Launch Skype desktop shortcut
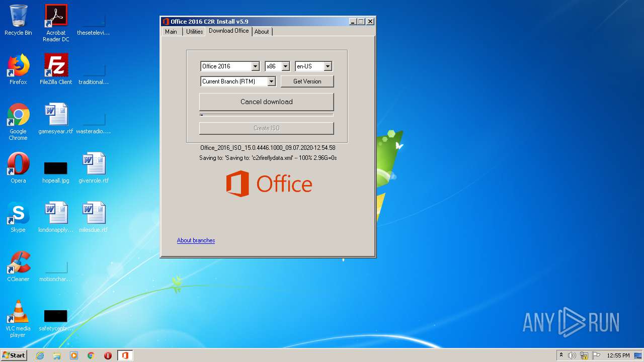 coord(18,217)
